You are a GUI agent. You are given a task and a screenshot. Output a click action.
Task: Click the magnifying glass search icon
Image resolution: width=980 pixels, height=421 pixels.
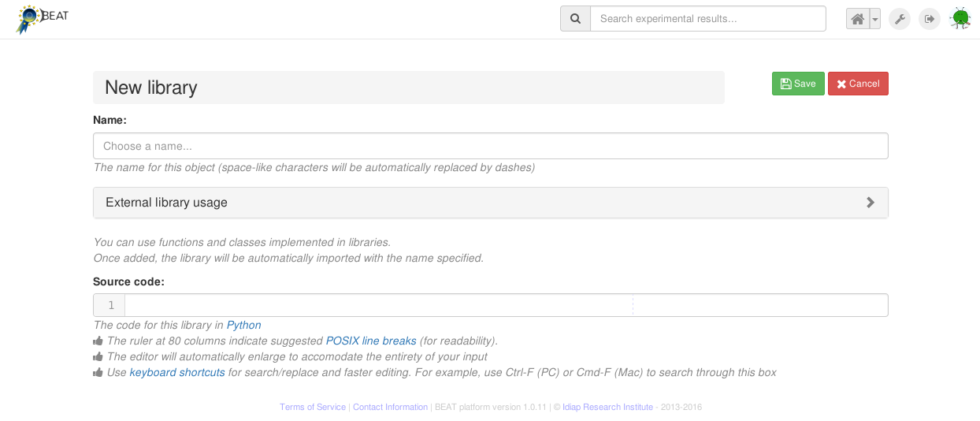click(575, 19)
